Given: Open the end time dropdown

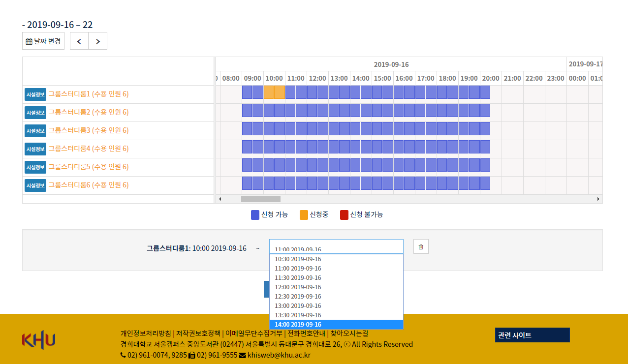Looking at the screenshot, I should 336,246.
